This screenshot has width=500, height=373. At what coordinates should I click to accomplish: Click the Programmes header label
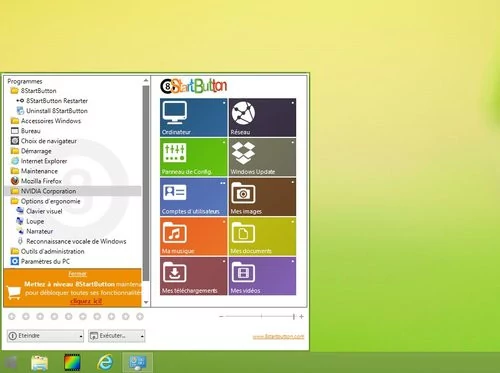pos(25,81)
